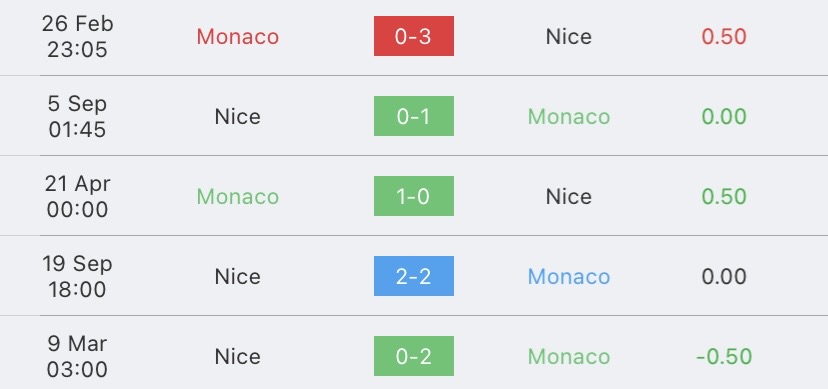This screenshot has width=828, height=389.
Task: Click the 9 Mar 03:00 date
Action: 78,356
